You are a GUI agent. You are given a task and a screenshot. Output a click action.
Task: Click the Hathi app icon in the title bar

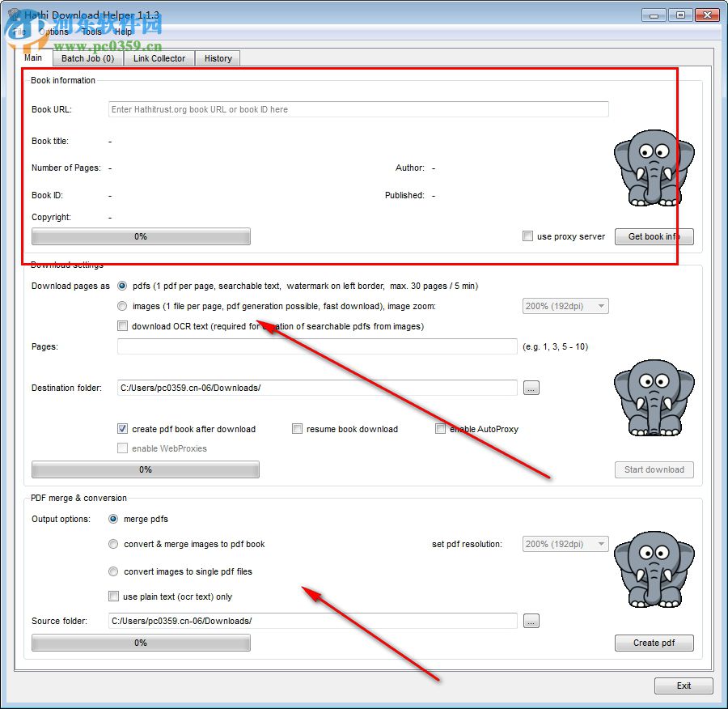[x=11, y=15]
